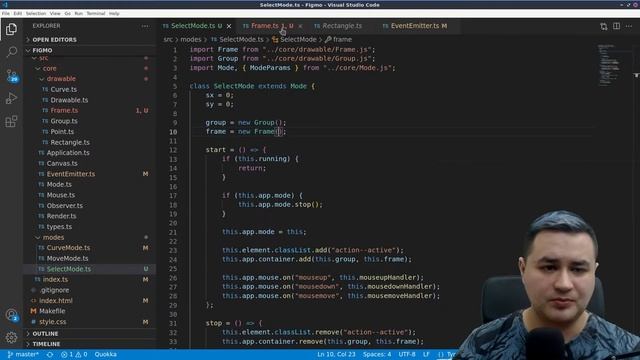The height and width of the screenshot is (360, 640).
Task: Open the Terminal menu
Action: tap(96, 13)
